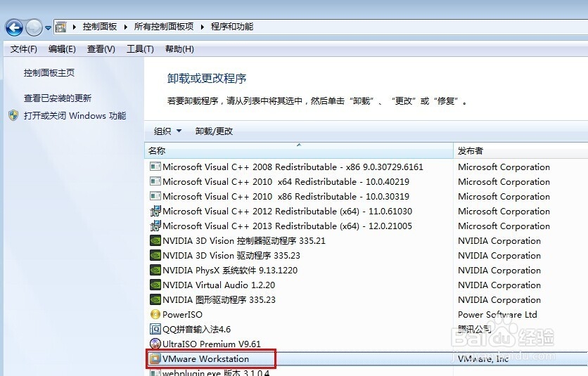Select the PowerISO program name
The height and width of the screenshot is (376, 588).
tap(182, 315)
